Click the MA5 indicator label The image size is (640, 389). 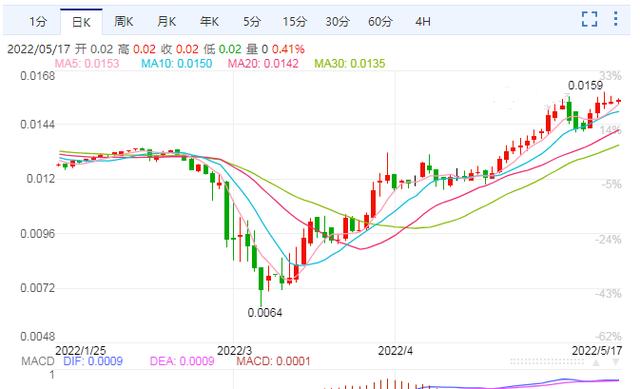coord(87,64)
